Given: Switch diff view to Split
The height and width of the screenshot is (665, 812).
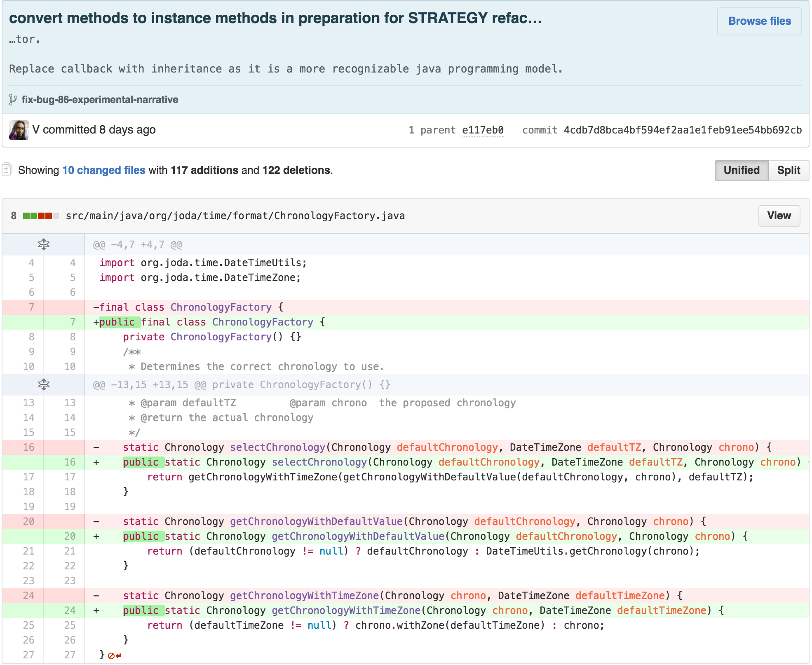Looking at the screenshot, I should [789, 170].
